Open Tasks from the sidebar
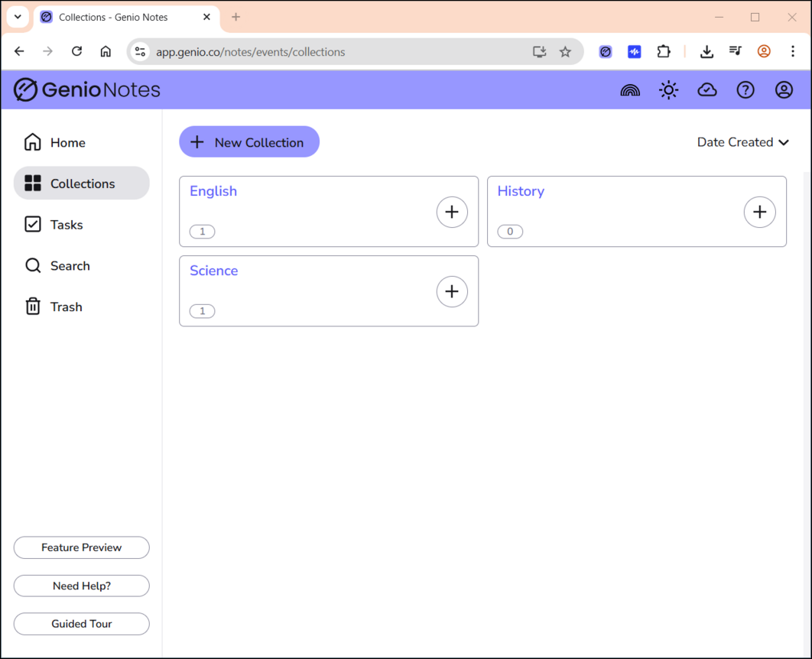Viewport: 812px width, 659px height. 66,225
